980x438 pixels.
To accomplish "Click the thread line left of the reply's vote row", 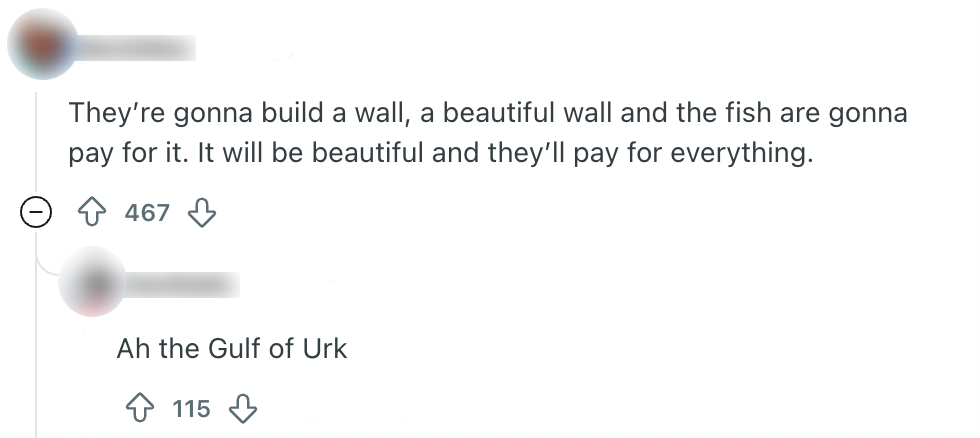I will click(x=36, y=408).
